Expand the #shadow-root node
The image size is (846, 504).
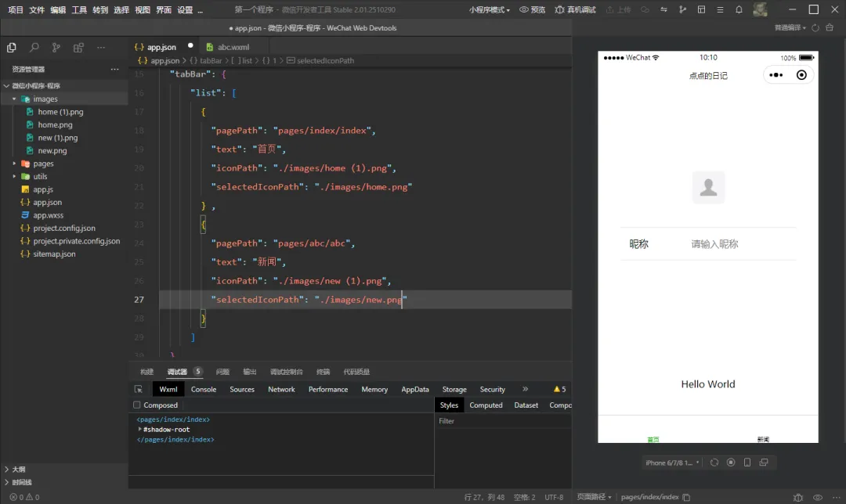tap(139, 429)
